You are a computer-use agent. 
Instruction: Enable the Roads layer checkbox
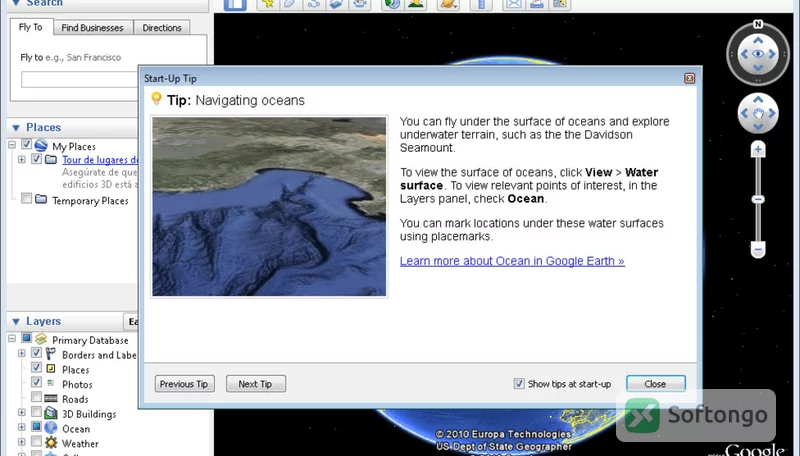click(36, 397)
